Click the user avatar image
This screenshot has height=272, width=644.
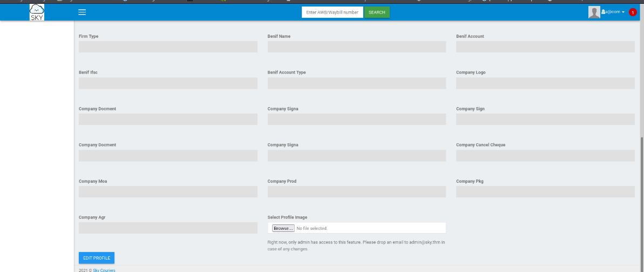pyautogui.click(x=594, y=12)
